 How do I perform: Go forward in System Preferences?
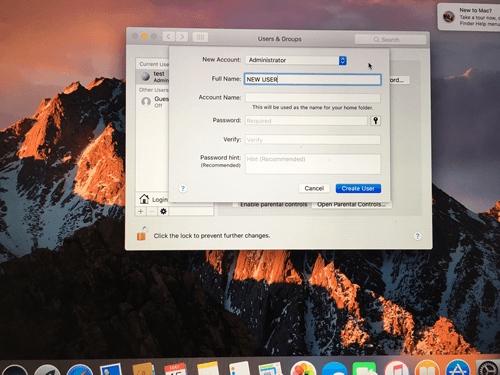tap(182, 37)
